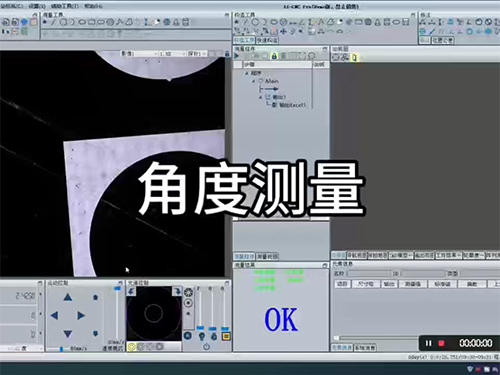Click the blue icon in the file toolbar
The height and width of the screenshot is (375, 500).
click(24, 22)
